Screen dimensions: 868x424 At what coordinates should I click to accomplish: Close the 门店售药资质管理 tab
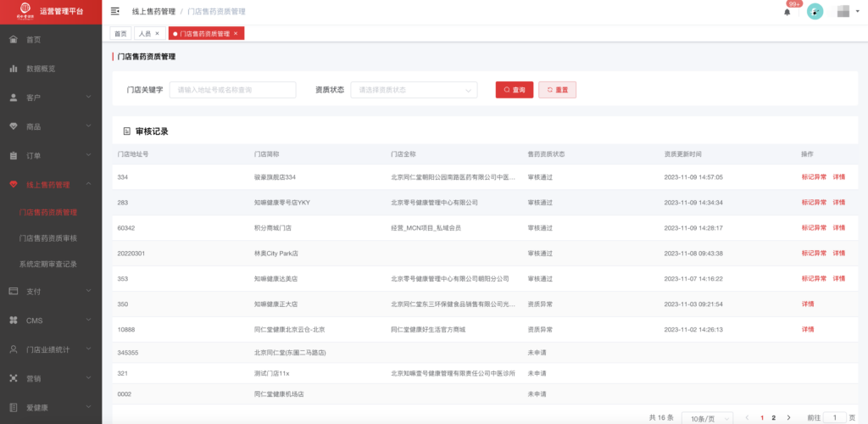tap(236, 34)
